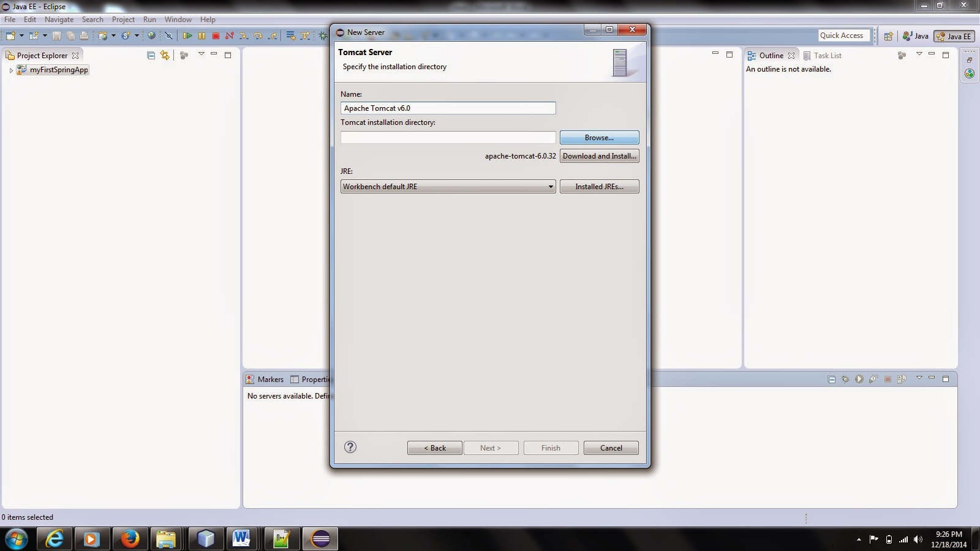Open the internal Web Browser icon

pyautogui.click(x=152, y=36)
